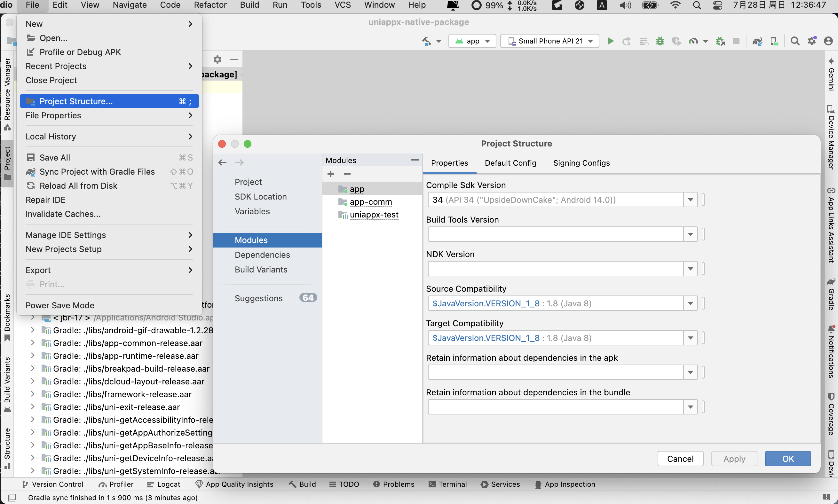Open the Logcat tool window

coord(163,484)
